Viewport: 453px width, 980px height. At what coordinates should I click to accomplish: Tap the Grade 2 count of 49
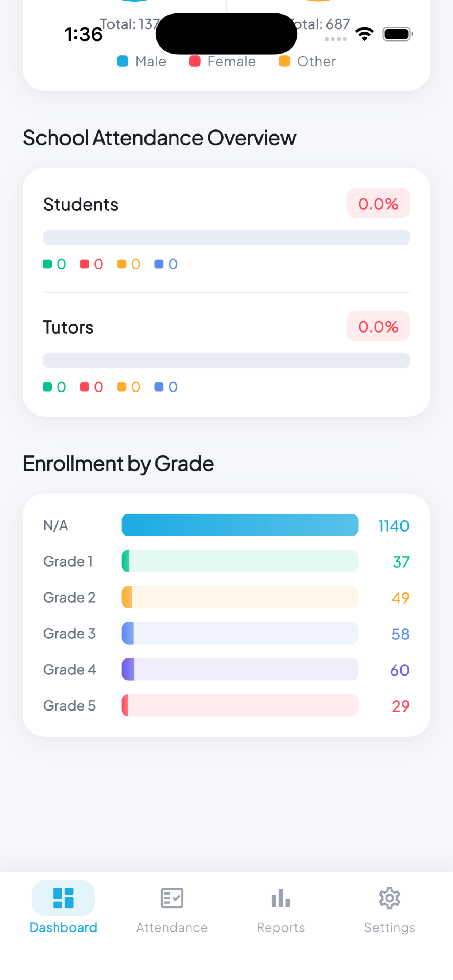400,598
